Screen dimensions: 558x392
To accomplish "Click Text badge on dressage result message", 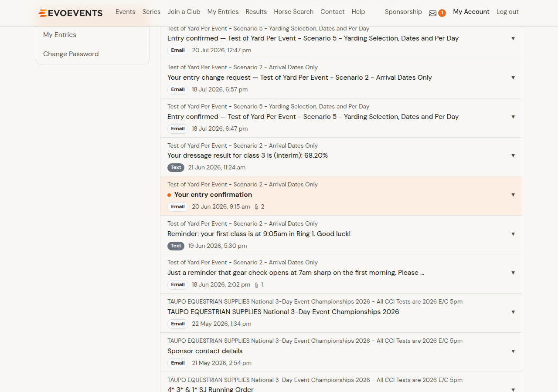I will 176,168.
